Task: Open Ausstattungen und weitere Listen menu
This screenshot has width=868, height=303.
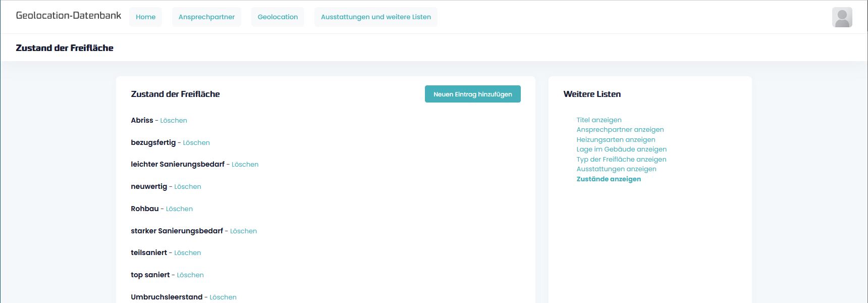Action: 375,17
